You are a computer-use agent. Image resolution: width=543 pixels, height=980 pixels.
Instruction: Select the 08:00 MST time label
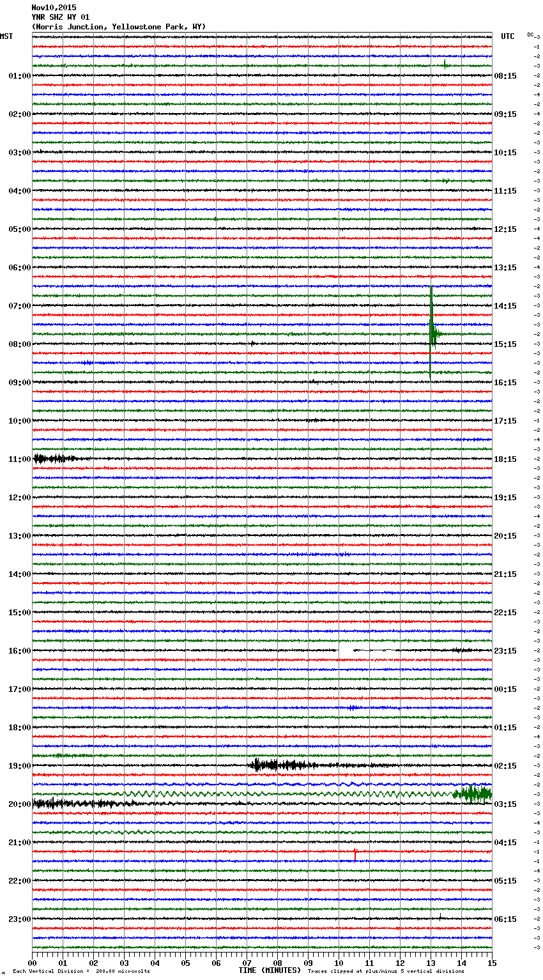[x=20, y=344]
